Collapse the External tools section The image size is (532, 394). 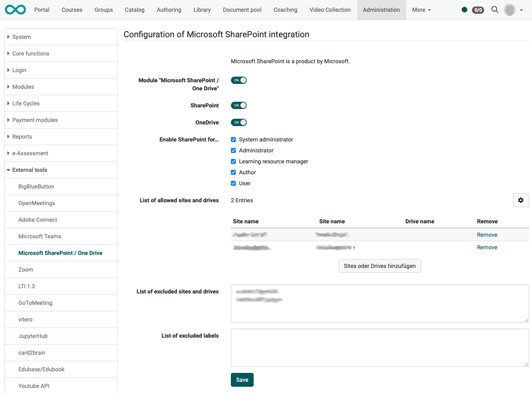coord(61,170)
